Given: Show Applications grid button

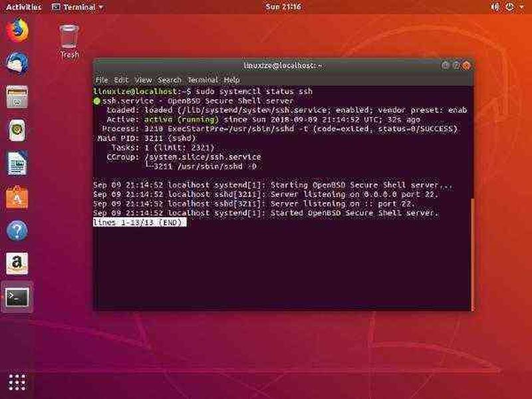Looking at the screenshot, I should click(x=17, y=382).
